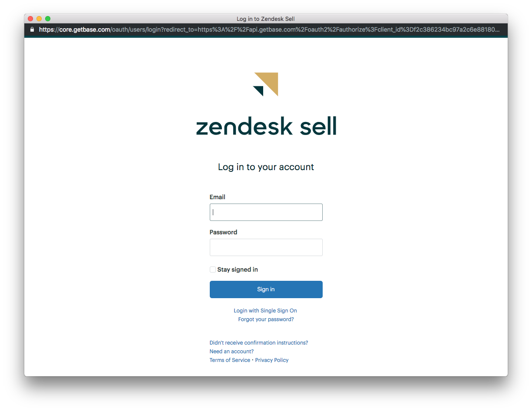Click the blue Sign in button
Image resolution: width=532 pixels, height=411 pixels.
[x=266, y=289]
